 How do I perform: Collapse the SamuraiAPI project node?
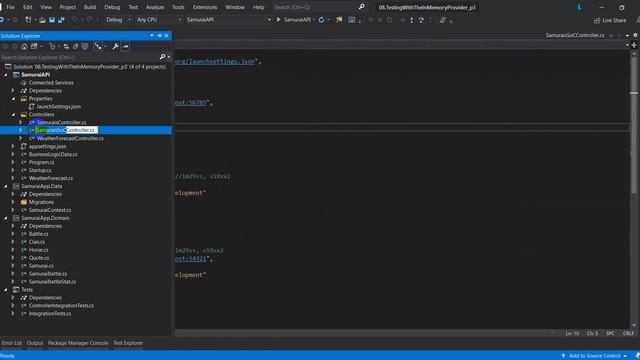coord(6,75)
